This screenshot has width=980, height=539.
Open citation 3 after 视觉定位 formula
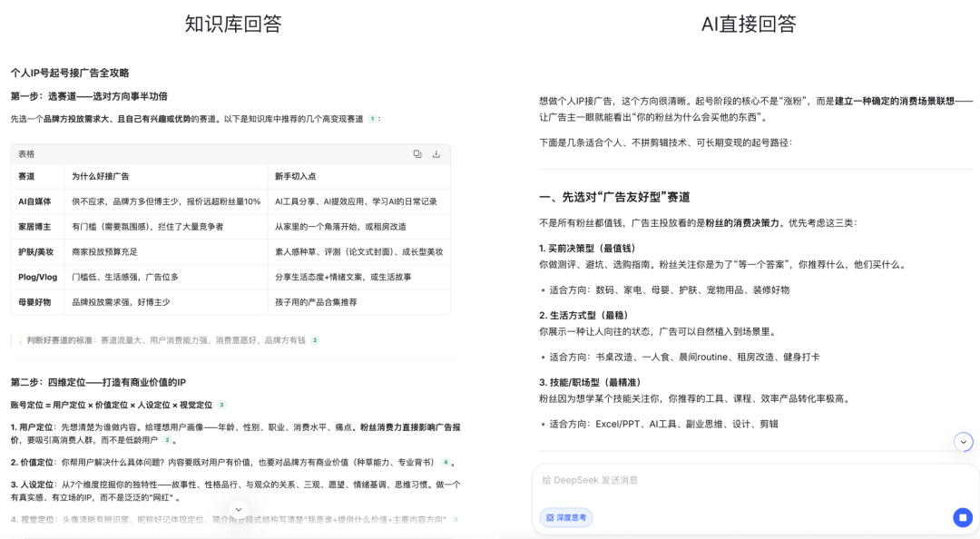(x=221, y=406)
